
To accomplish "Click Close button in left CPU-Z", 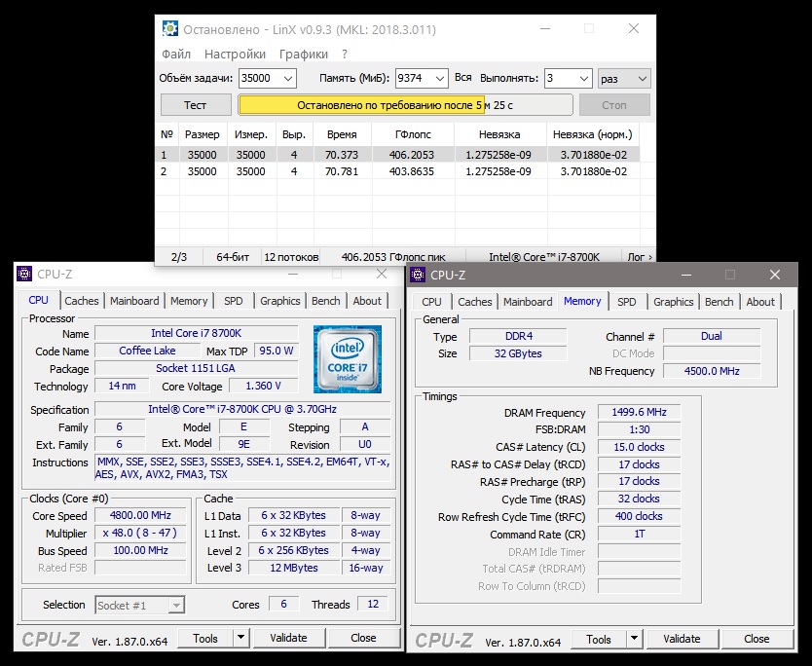I will point(363,639).
